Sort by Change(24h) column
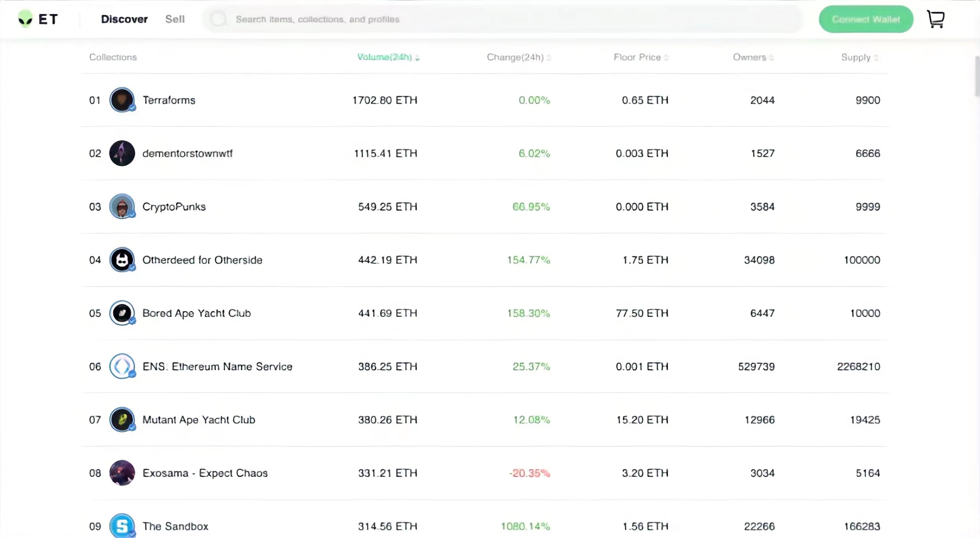The image size is (980, 538). pyautogui.click(x=519, y=57)
